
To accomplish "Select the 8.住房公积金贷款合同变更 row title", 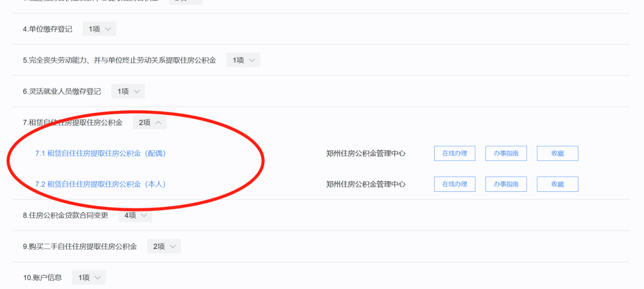I will (66, 215).
